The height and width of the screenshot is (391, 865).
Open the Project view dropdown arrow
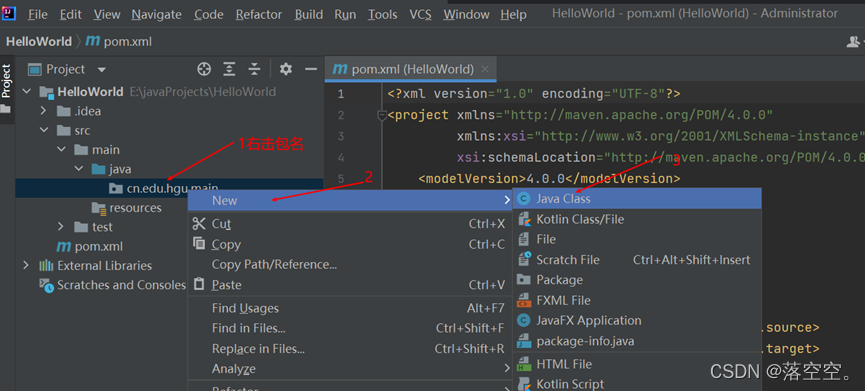click(x=102, y=69)
